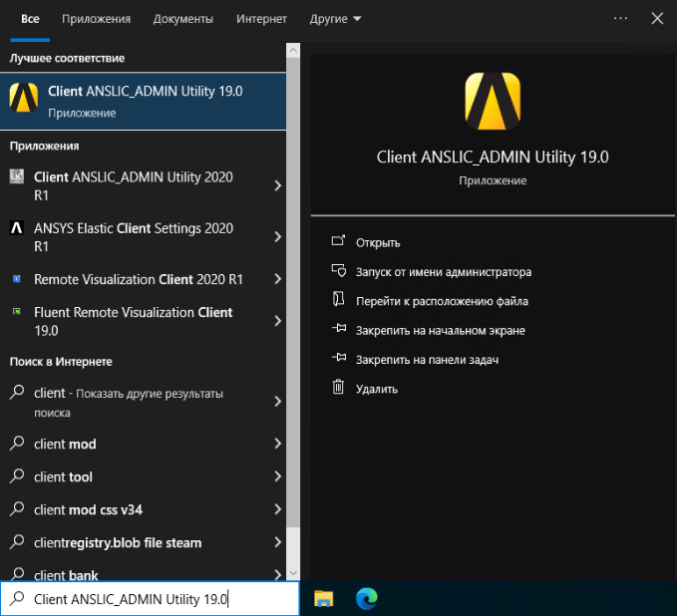
Task: Click the trash icon for Удалить
Action: 338,387
